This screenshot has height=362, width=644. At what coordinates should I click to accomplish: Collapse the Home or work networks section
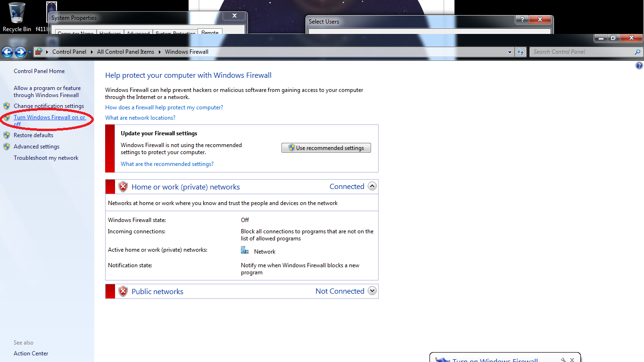pyautogui.click(x=372, y=186)
